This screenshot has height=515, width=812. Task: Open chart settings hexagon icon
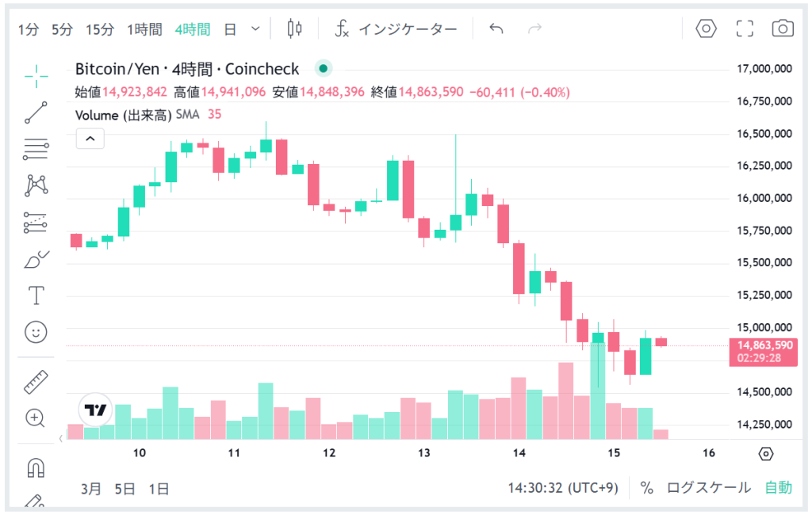click(706, 29)
